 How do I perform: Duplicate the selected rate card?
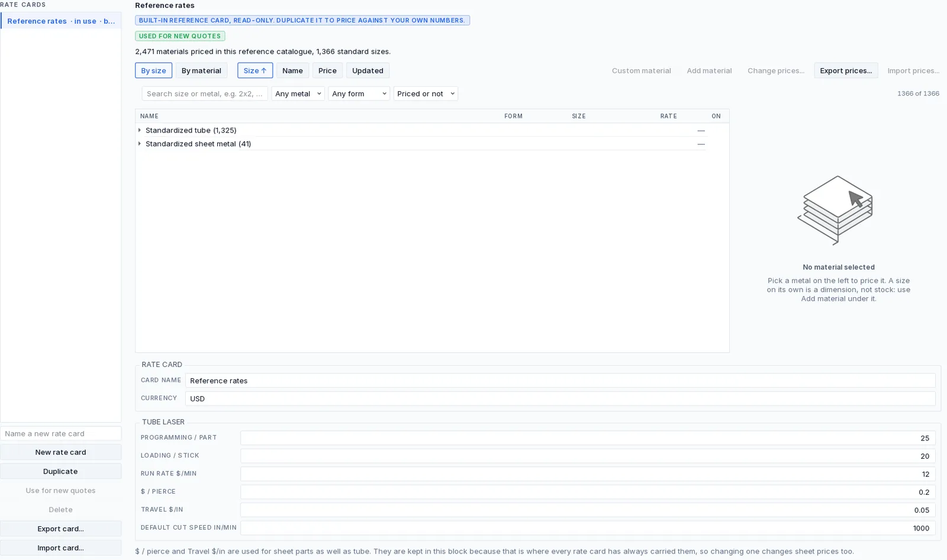coord(60,471)
